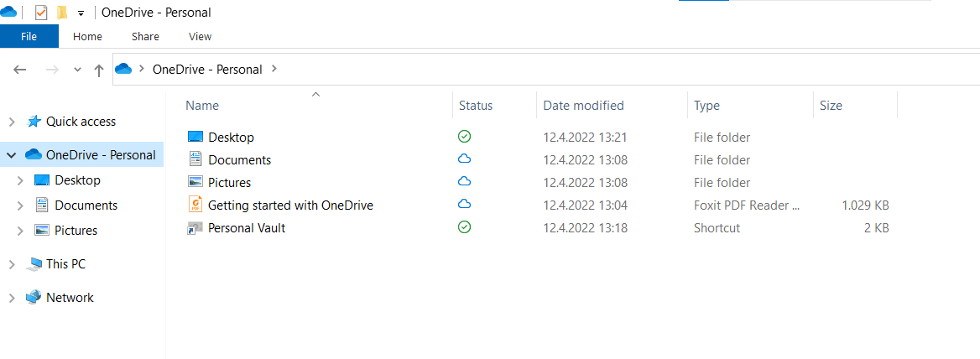Click the Back navigation arrow
The width and height of the screenshot is (980, 359).
(x=20, y=70)
